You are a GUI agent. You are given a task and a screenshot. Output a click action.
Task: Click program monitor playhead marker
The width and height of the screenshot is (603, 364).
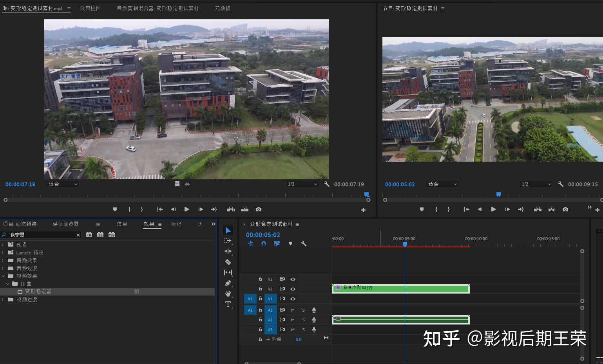[x=498, y=194]
